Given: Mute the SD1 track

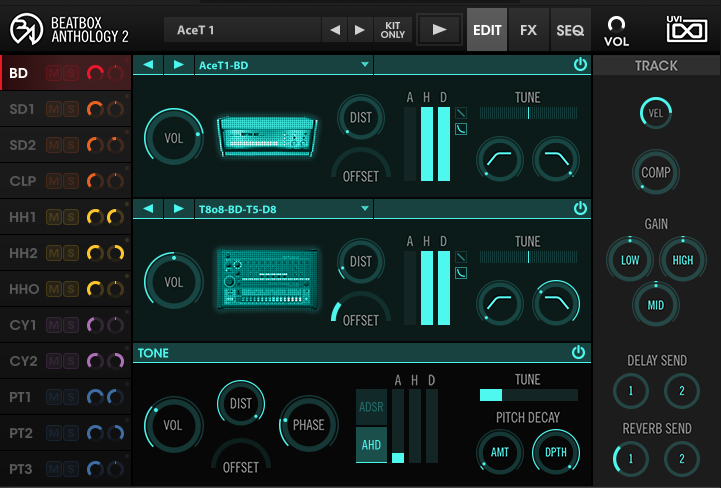Looking at the screenshot, I should point(54,109).
